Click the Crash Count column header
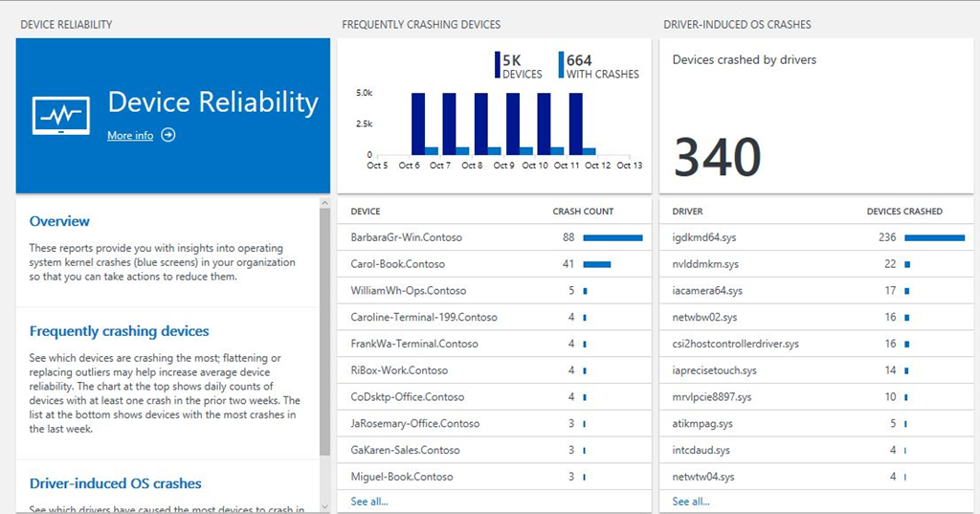This screenshot has height=514, width=980. click(583, 212)
